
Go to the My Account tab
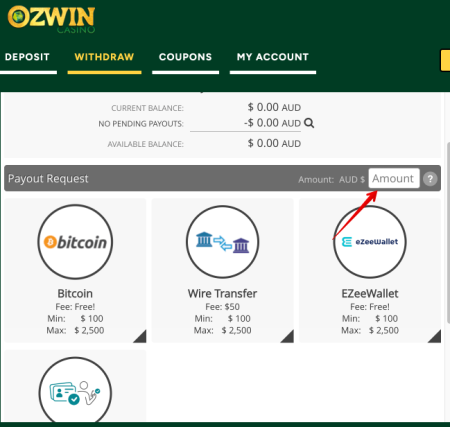[x=273, y=57]
